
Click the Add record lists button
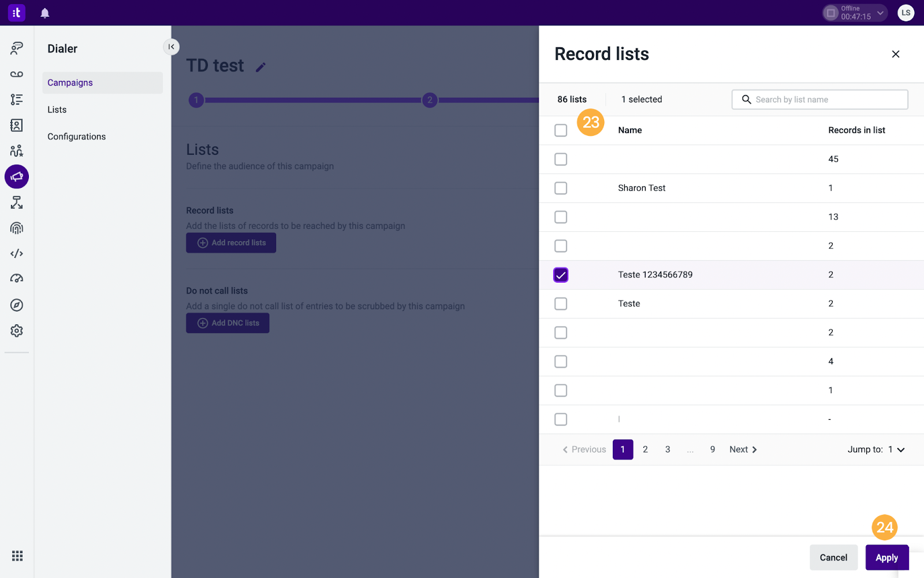[231, 243]
